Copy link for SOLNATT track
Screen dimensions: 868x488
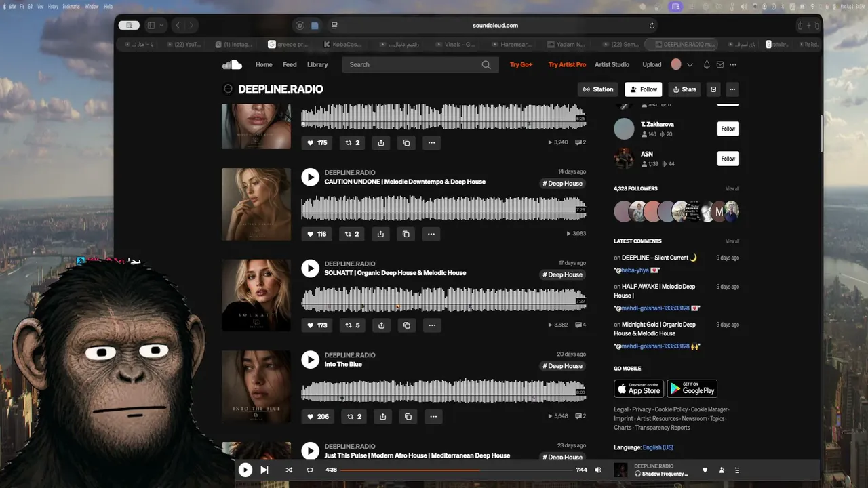[407, 325]
